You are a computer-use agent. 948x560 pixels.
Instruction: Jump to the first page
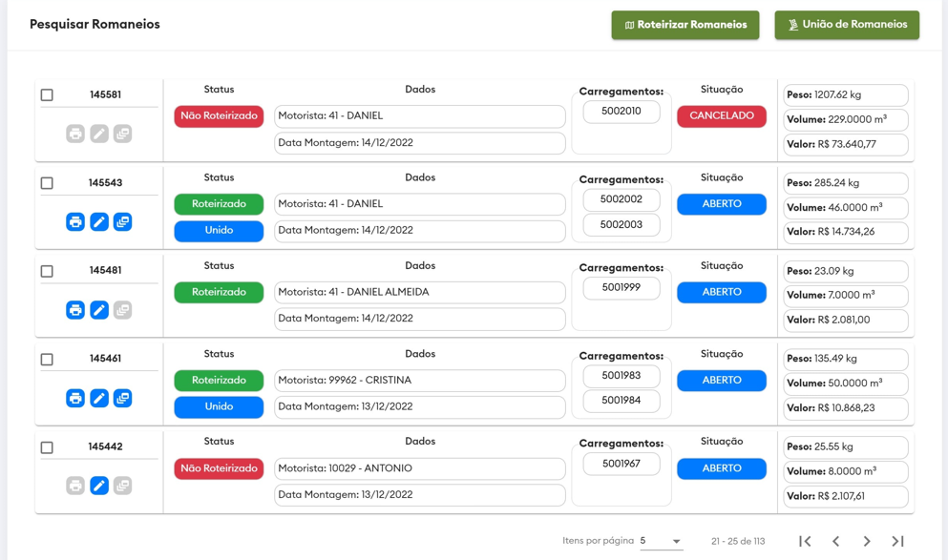click(805, 541)
